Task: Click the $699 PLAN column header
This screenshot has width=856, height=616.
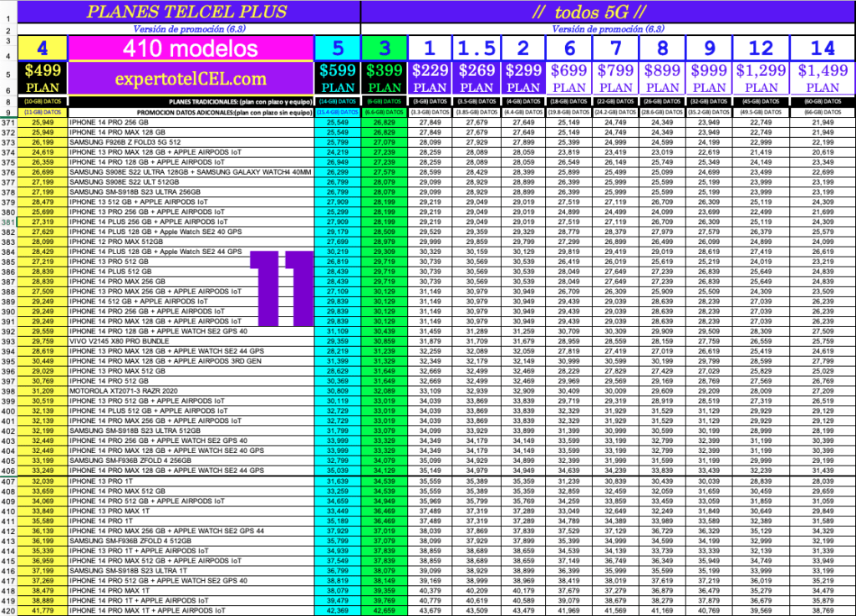Action: (569, 79)
